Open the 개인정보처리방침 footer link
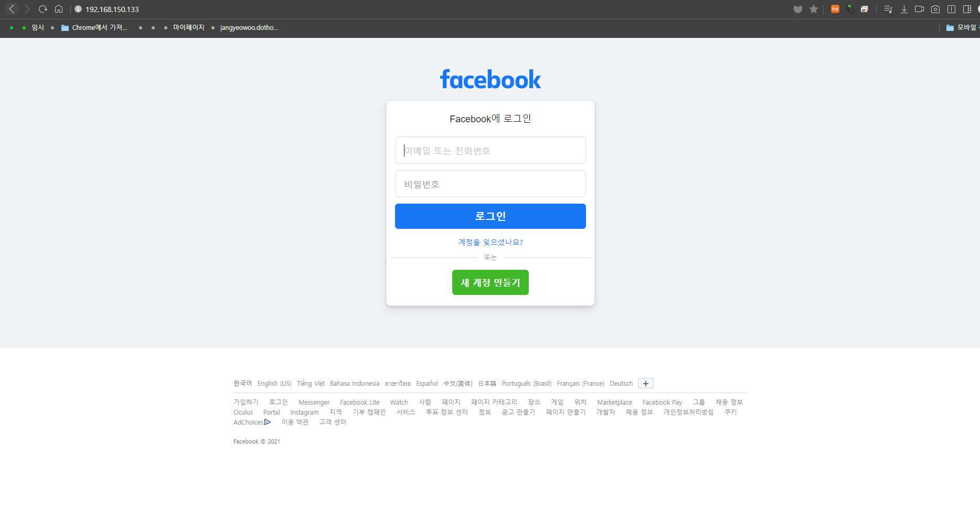Viewport: 980px width, 528px height. [688, 412]
